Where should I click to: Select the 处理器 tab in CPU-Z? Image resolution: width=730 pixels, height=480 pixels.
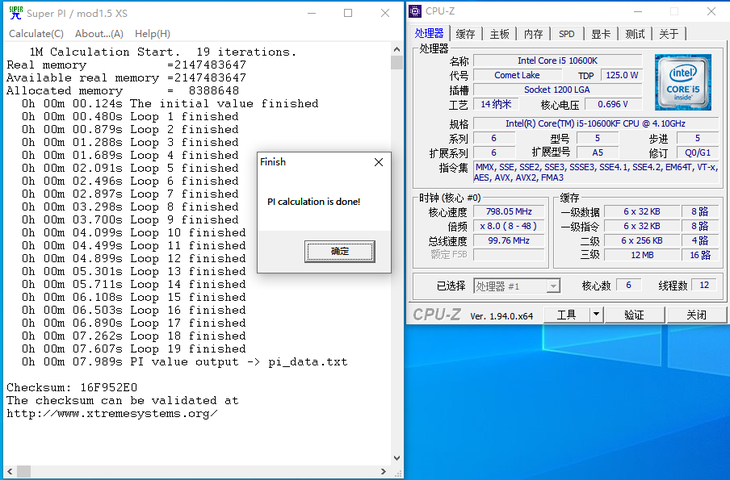(x=429, y=33)
